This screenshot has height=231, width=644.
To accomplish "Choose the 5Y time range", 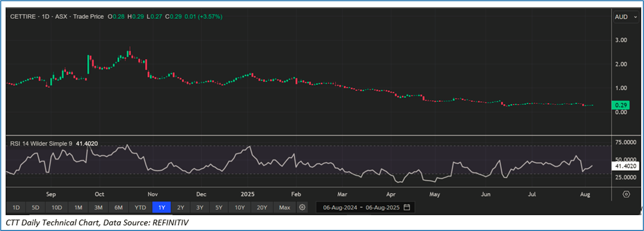I will pyautogui.click(x=219, y=208).
